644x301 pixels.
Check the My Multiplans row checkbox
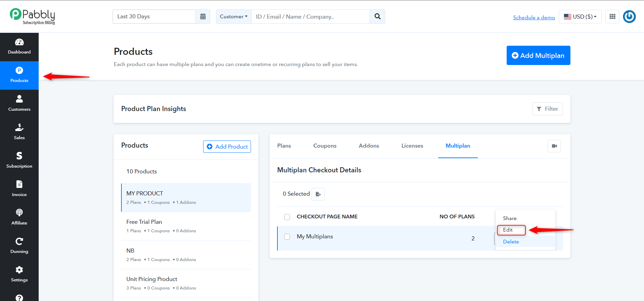pyautogui.click(x=287, y=237)
